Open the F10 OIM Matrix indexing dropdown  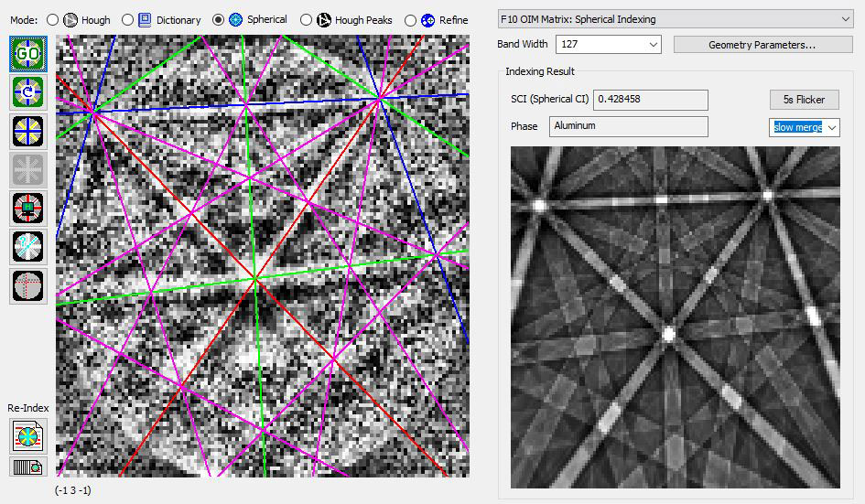pos(675,18)
